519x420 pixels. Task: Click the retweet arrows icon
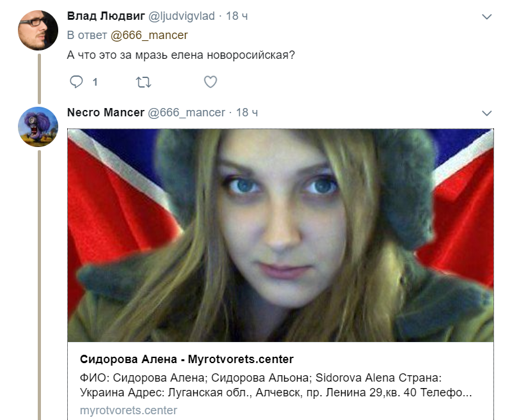coord(143,82)
